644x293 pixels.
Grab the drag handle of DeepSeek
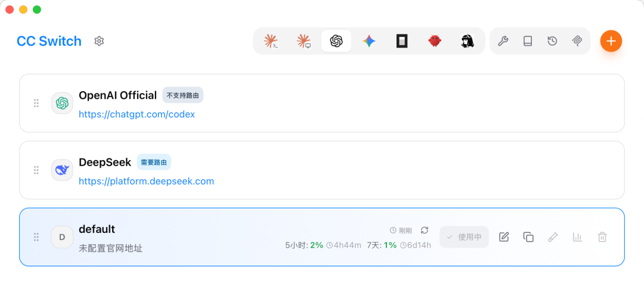click(36, 170)
